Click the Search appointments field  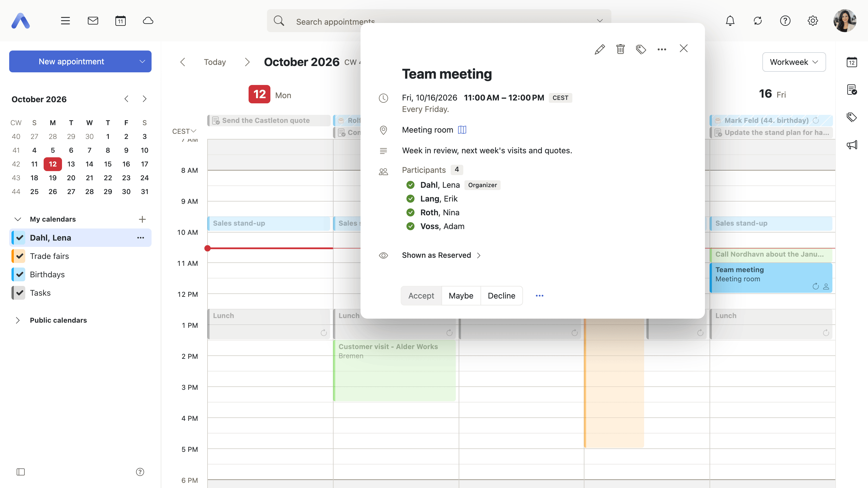point(439,21)
